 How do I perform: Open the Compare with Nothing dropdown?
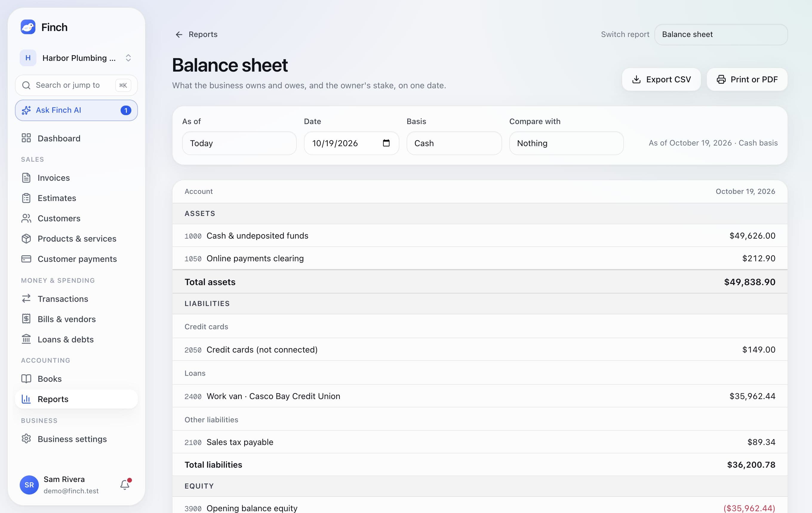566,143
